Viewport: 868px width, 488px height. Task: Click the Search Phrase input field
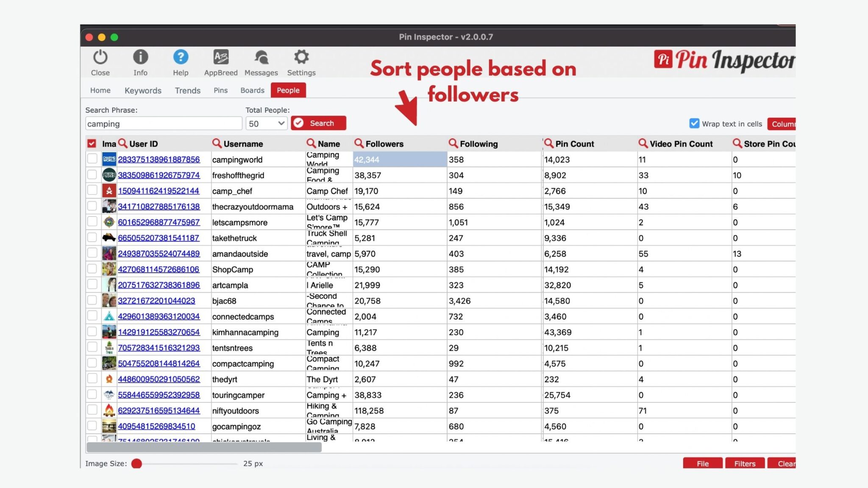pyautogui.click(x=164, y=123)
